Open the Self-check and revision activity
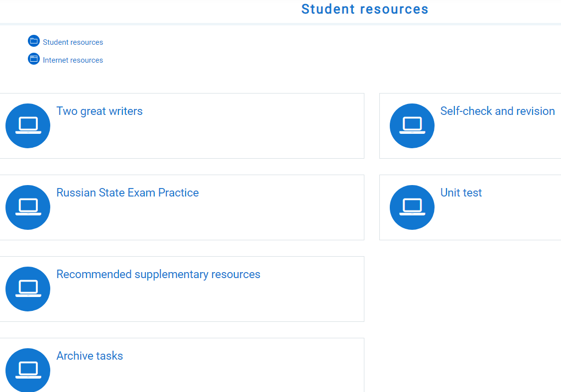561x392 pixels. [497, 111]
